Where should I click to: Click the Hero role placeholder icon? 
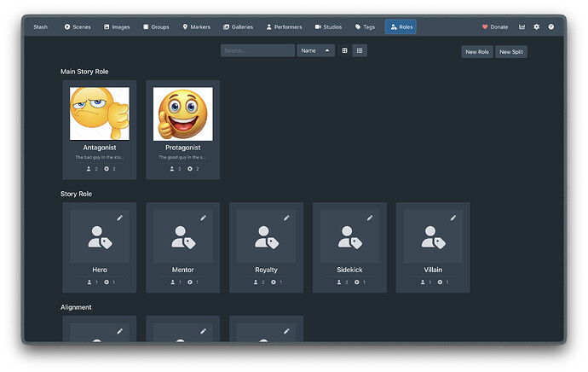[100, 237]
